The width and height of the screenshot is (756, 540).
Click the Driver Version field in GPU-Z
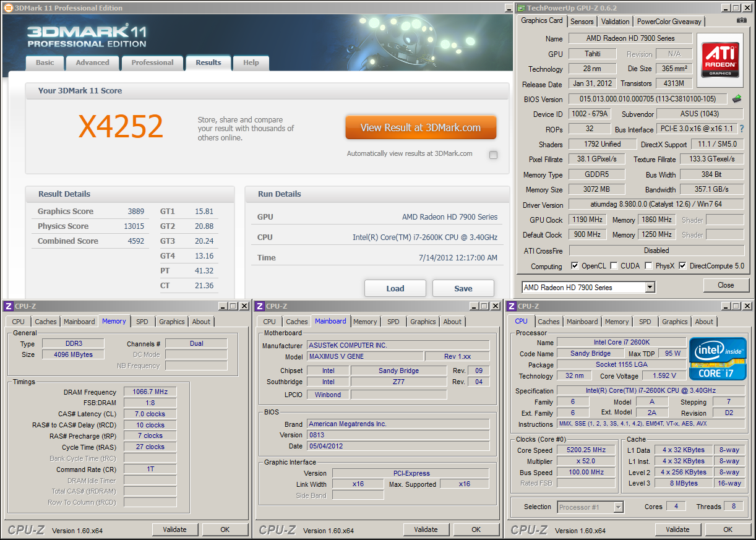(x=656, y=205)
